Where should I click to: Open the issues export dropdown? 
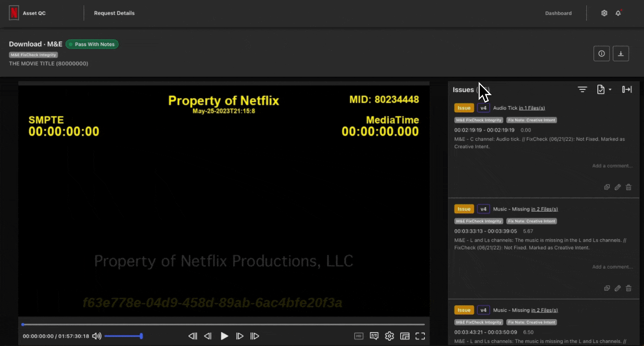[x=604, y=89]
